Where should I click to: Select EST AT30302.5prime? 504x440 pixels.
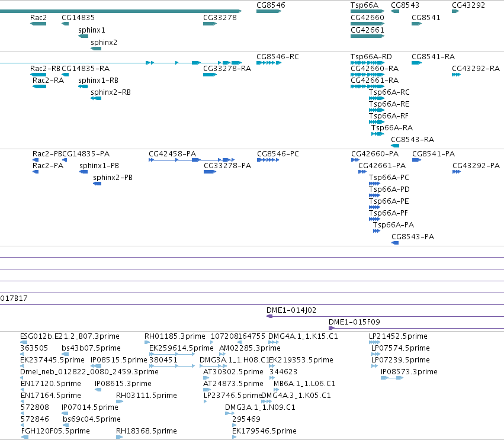coord(206,378)
